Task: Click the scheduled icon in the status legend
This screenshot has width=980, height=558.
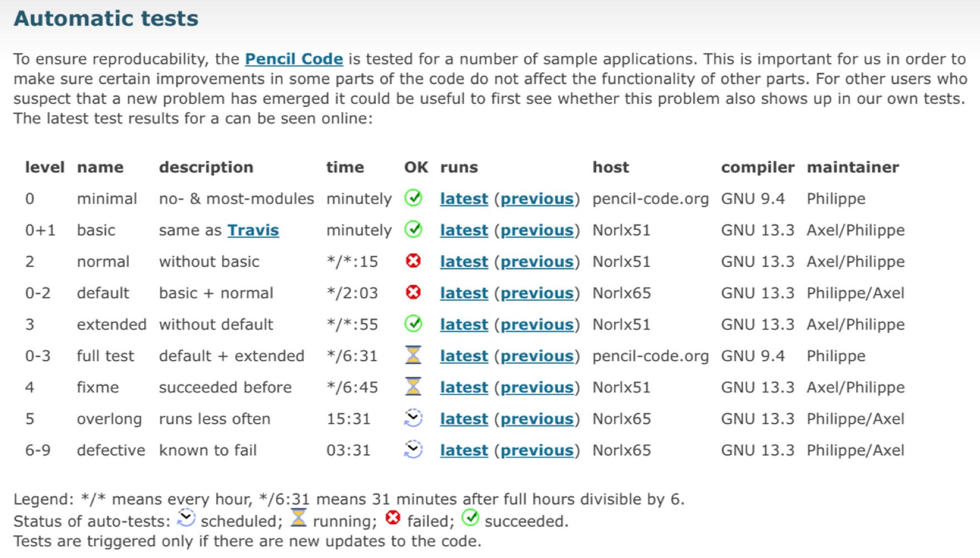Action: [x=186, y=518]
